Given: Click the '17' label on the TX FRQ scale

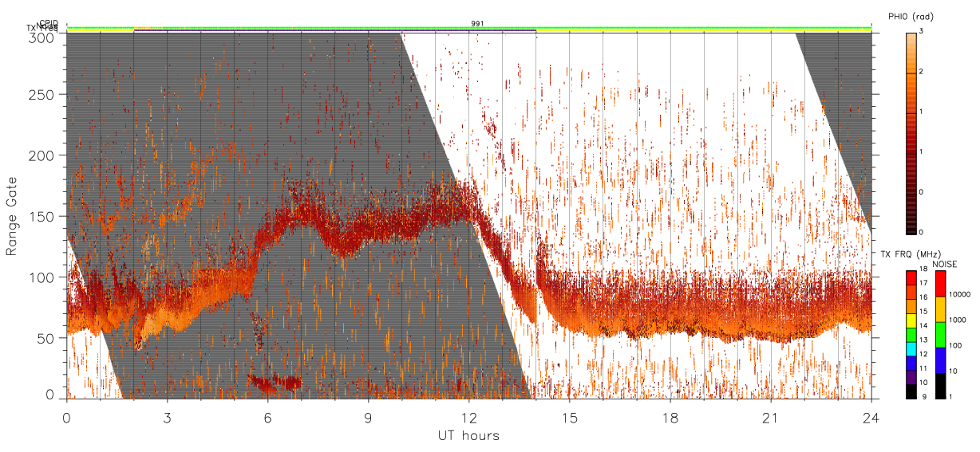Looking at the screenshot, I should [923, 283].
